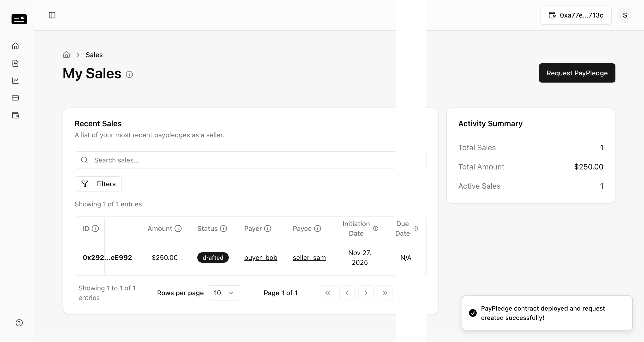
Task: Open the wallet address 0xa77e...713c button
Action: (x=576, y=15)
